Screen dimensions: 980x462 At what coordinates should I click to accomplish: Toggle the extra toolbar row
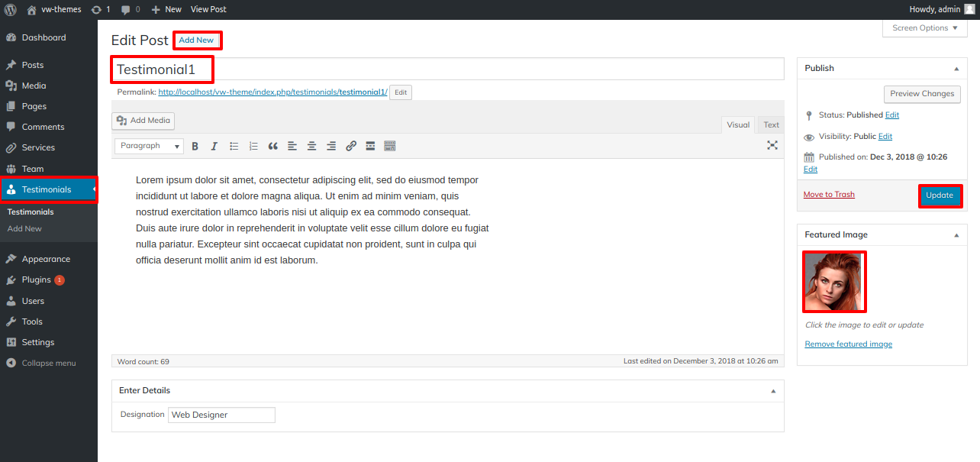[x=390, y=146]
